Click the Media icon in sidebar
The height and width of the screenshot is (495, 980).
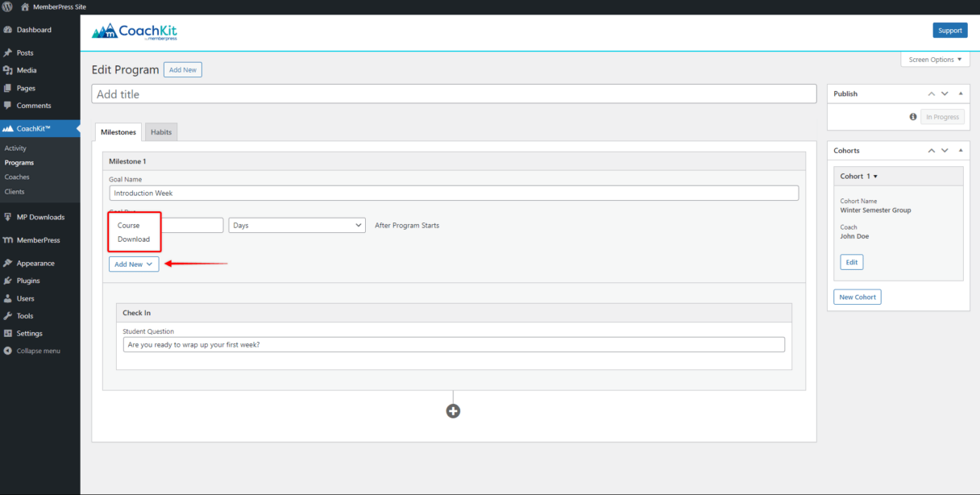(x=8, y=70)
